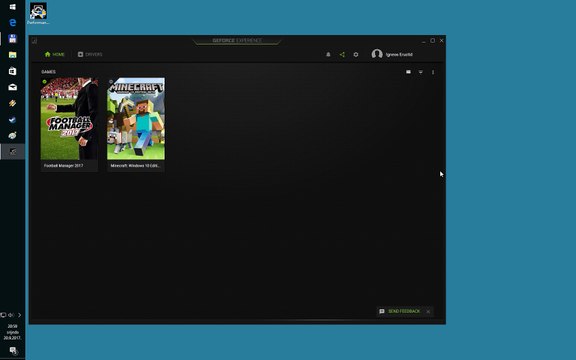Image resolution: width=576 pixels, height=360 pixels.
Task: Open the globe-like app icon on taskbar
Action: 12,136
